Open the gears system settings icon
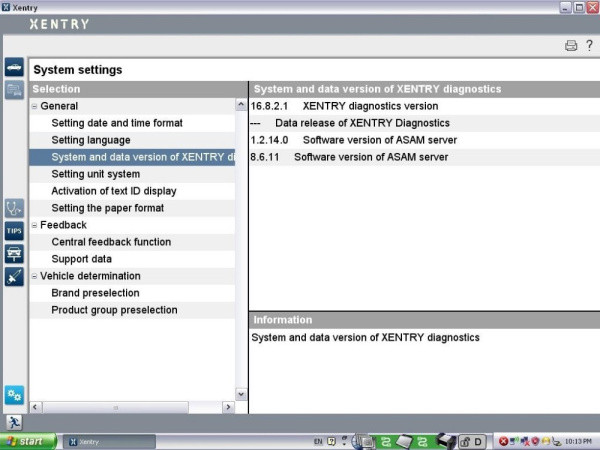 click(x=14, y=395)
